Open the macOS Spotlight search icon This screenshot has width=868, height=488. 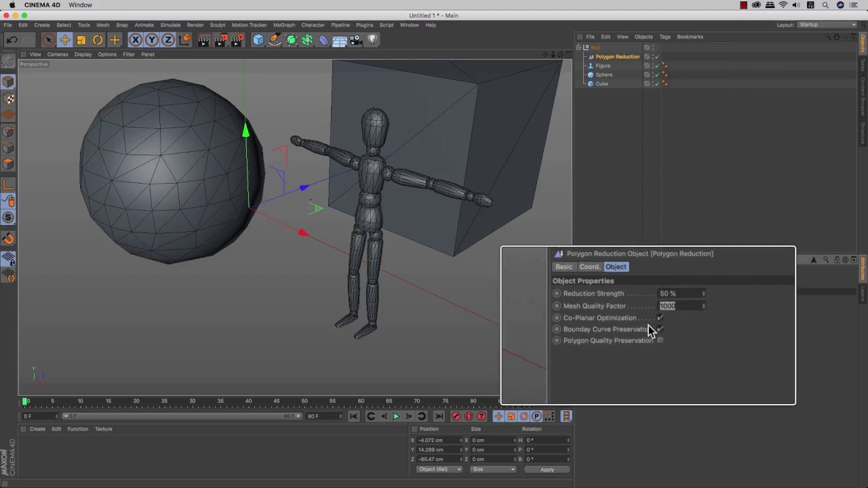(825, 5)
